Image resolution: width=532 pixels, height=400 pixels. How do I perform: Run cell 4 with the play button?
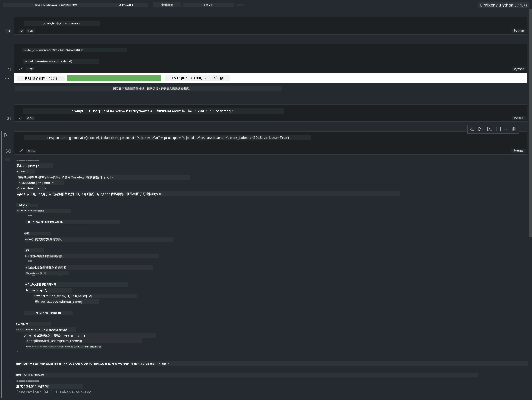6,135
